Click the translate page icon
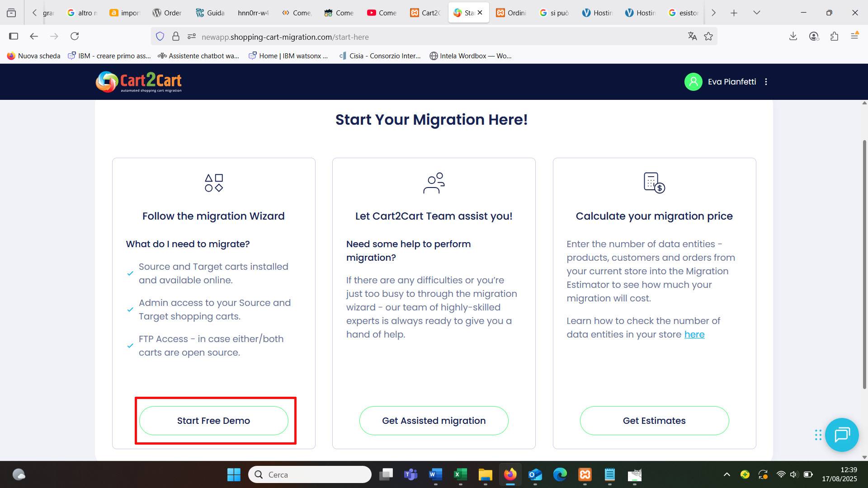The height and width of the screenshot is (488, 868). pyautogui.click(x=692, y=36)
